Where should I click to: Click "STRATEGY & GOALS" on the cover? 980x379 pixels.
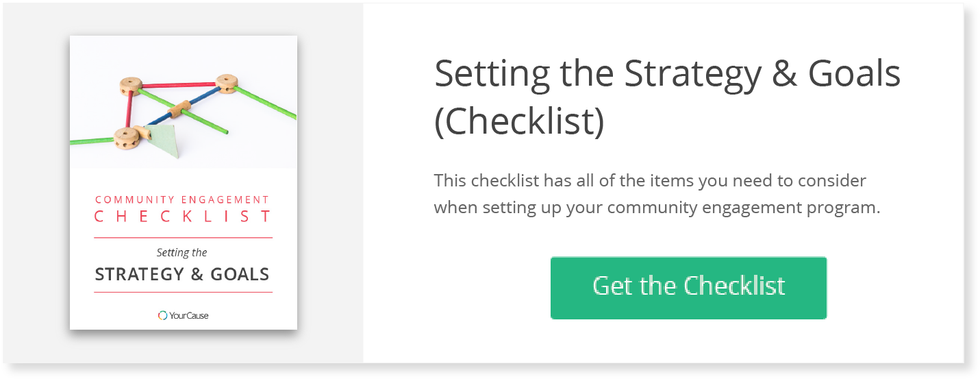point(182,275)
